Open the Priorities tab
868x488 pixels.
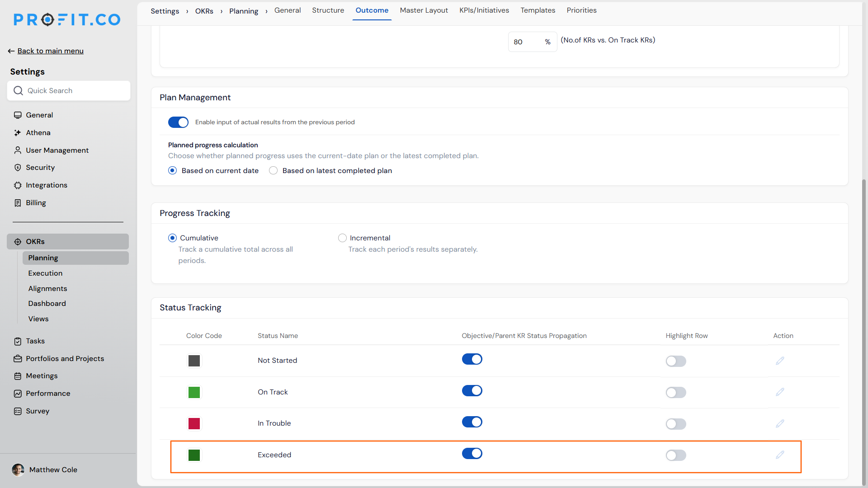click(581, 10)
